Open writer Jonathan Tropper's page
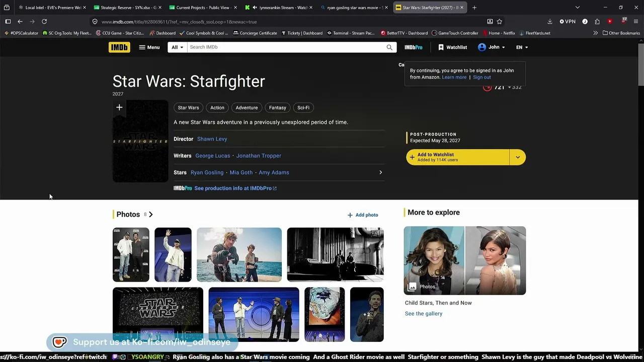This screenshot has width=644, height=362. point(259,156)
